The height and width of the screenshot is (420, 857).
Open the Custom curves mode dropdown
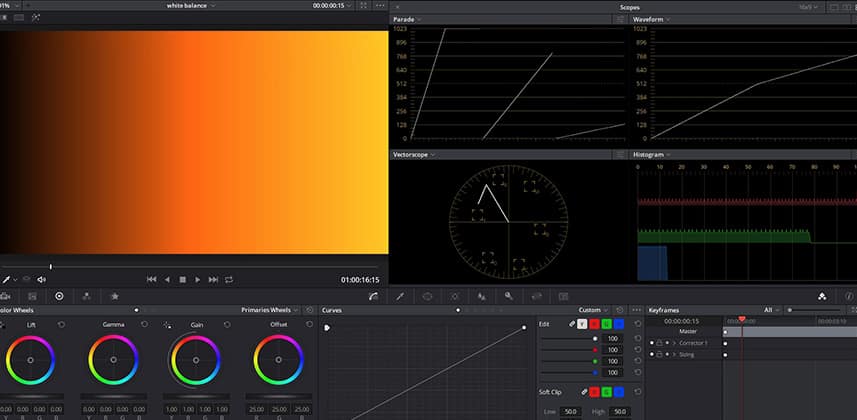pyautogui.click(x=594, y=310)
